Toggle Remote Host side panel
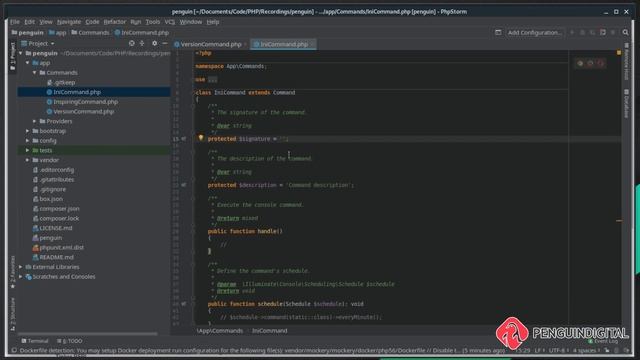Screen dimensions: 640x360 (x=627, y=61)
